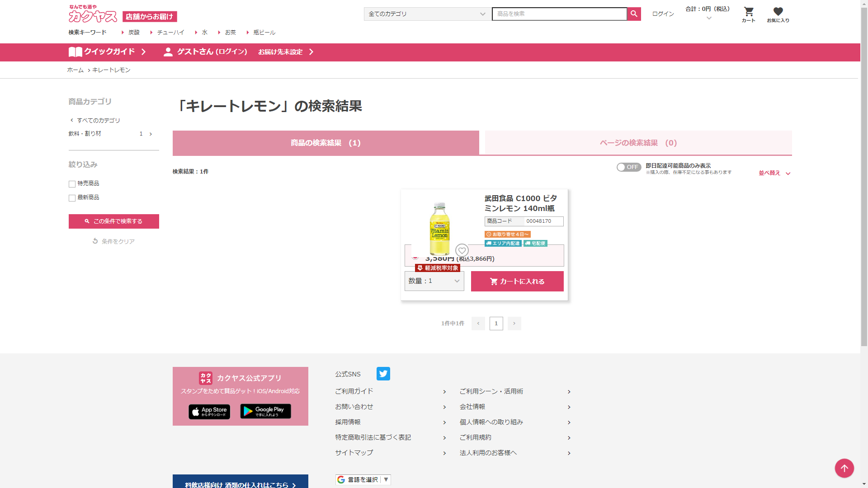Click the 商品を検索 search field
The height and width of the screenshot is (488, 868).
tap(559, 14)
